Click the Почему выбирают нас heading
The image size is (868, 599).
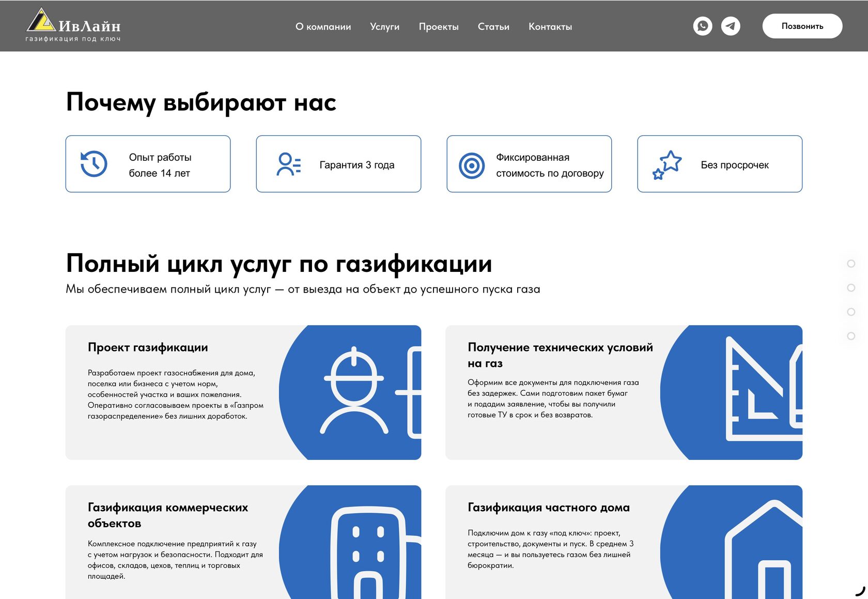coord(202,103)
